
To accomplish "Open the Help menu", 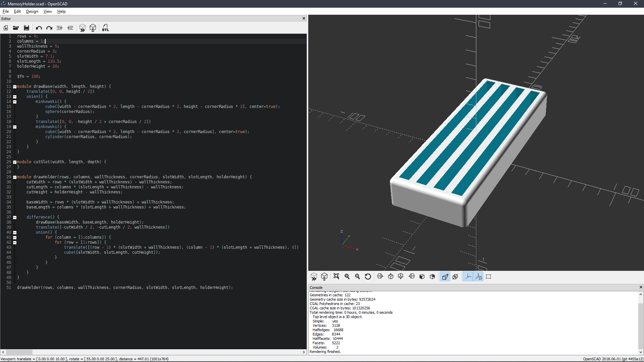I will coord(61,11).
